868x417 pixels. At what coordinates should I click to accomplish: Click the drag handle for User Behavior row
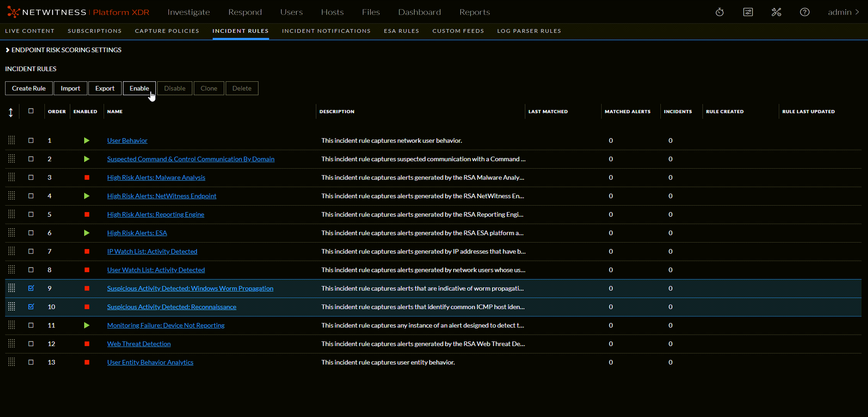pos(12,140)
